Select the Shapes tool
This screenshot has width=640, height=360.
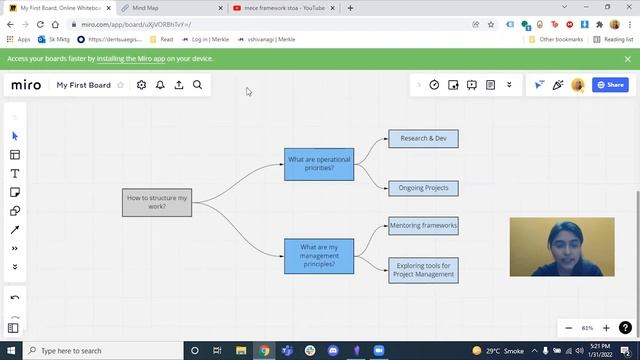click(15, 211)
